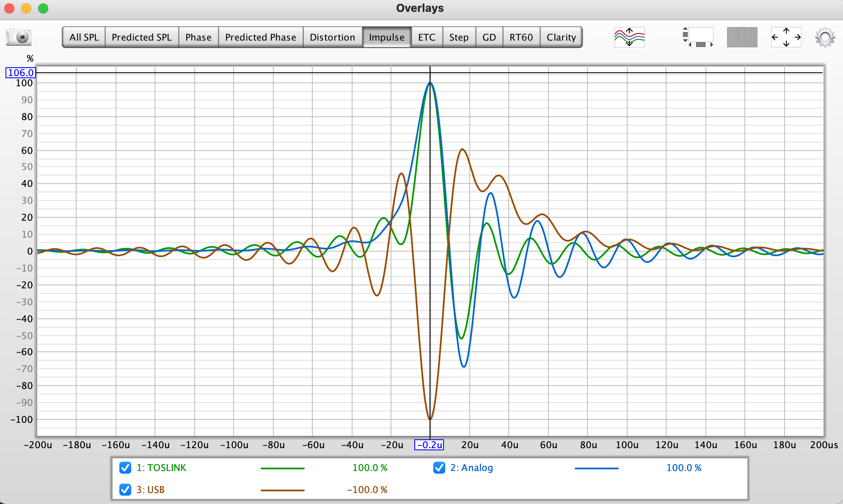Open the Phase tab

198,37
